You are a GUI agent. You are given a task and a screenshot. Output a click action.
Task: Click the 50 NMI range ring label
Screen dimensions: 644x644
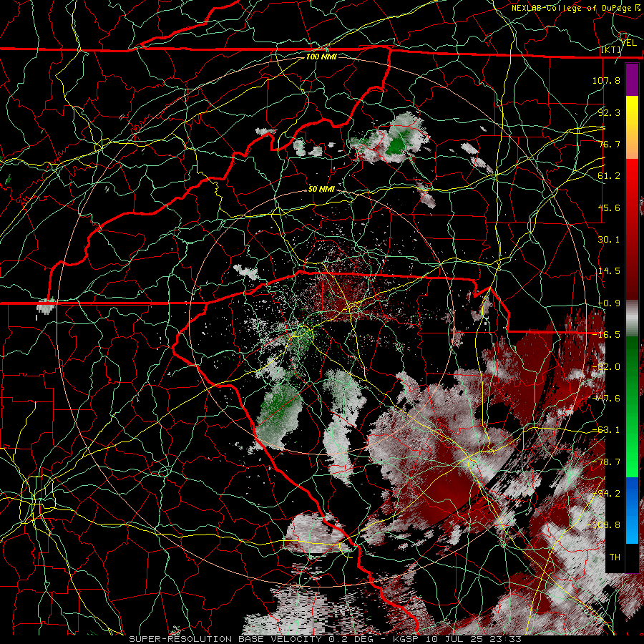(x=321, y=189)
